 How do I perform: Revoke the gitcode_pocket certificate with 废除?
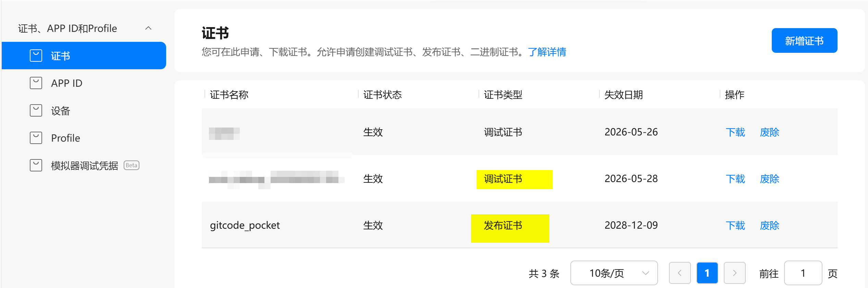pos(769,225)
